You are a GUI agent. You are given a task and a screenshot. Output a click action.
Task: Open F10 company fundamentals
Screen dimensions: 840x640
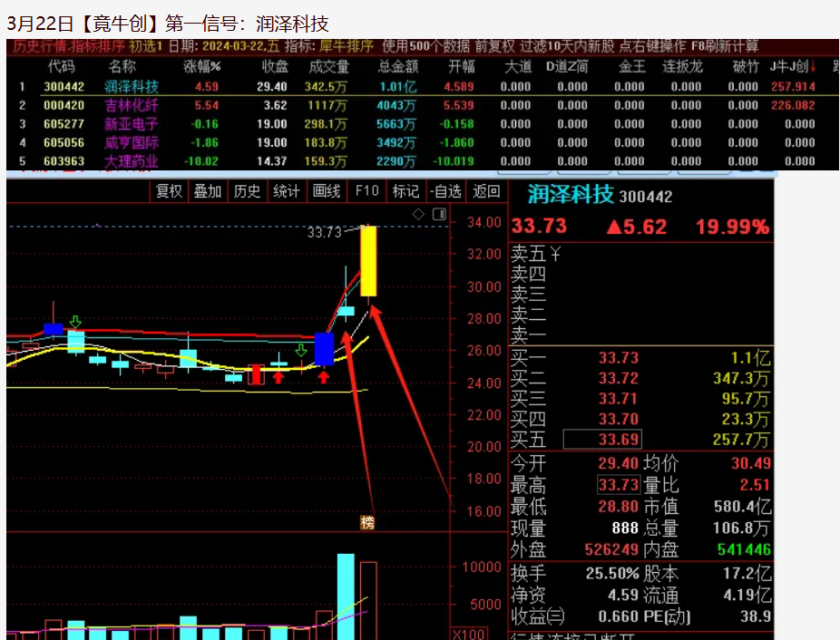click(x=366, y=191)
